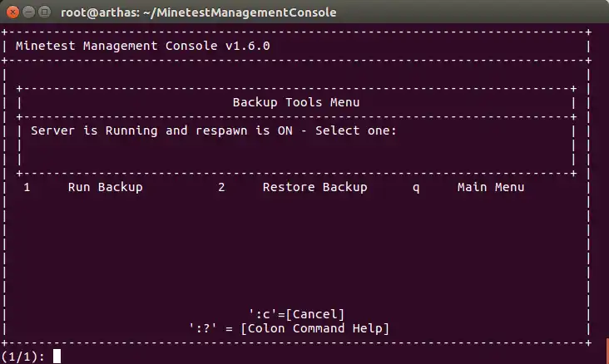This screenshot has height=364, width=609.
Task: Click the (1/1): prompt text
Action: click(23, 357)
